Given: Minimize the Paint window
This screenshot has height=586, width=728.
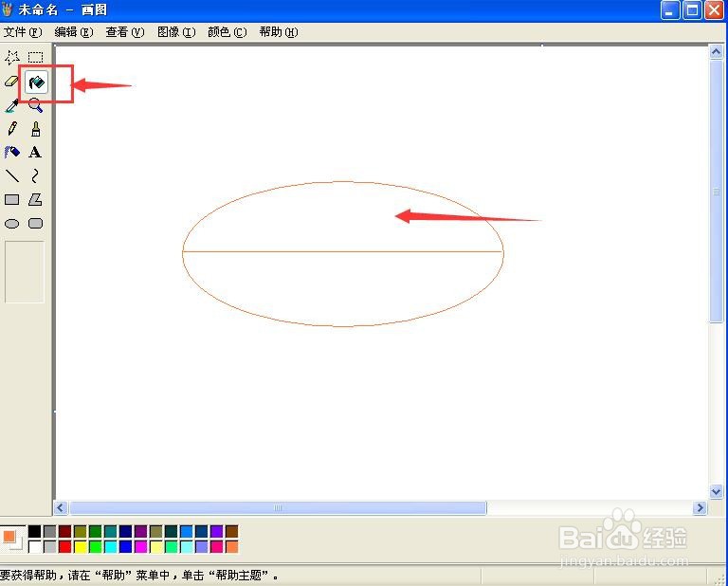Looking at the screenshot, I should [669, 10].
